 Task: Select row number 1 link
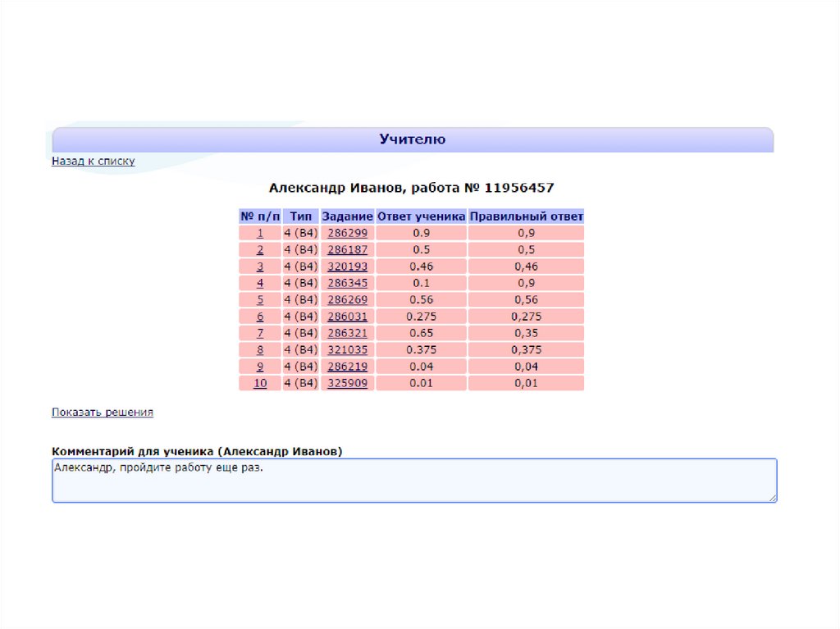coord(260,233)
